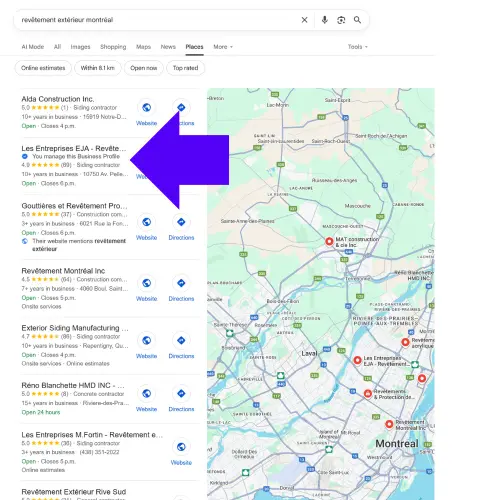Toggle the Open now filter chip
The image size is (500, 500).
pyautogui.click(x=144, y=68)
